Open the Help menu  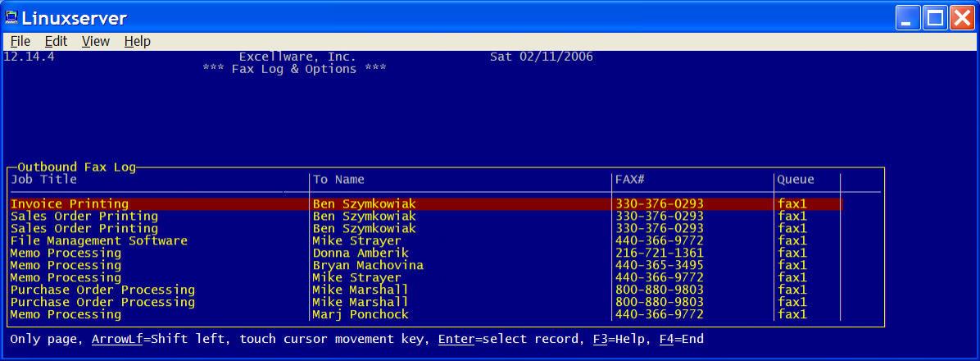(137, 41)
